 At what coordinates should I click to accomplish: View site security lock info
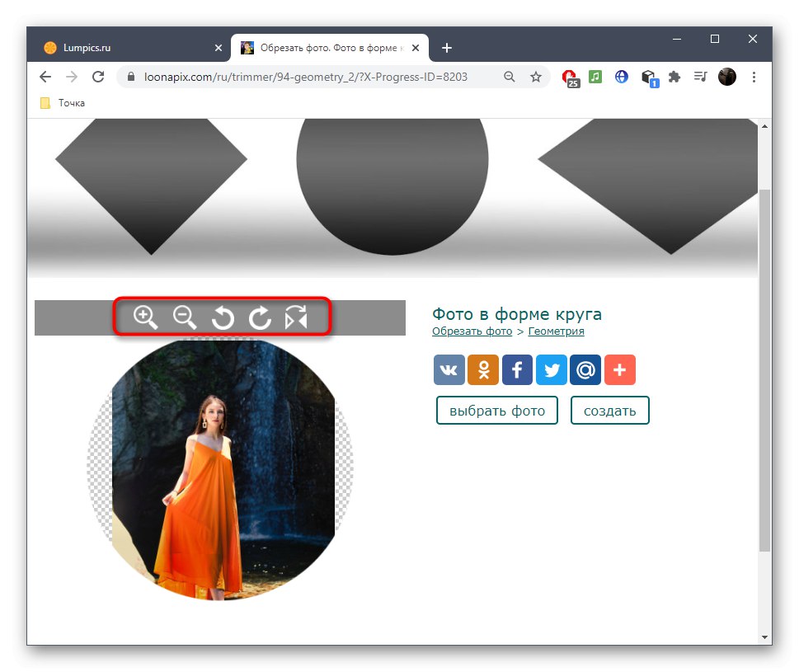coord(131,77)
